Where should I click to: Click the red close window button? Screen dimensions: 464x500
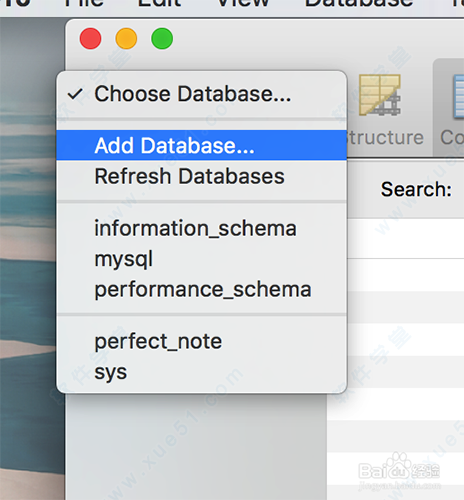(x=91, y=39)
